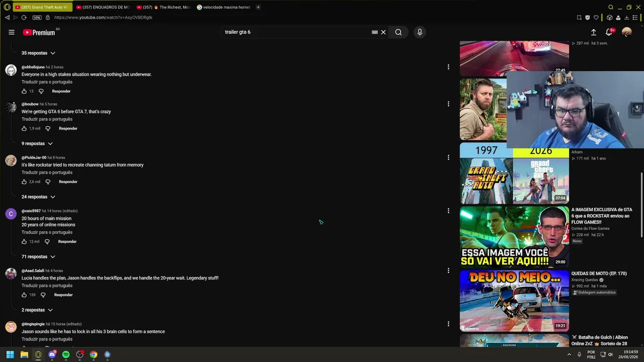This screenshot has height=362, width=644.
Task: Start voice search with the microphone
Action: (420, 32)
